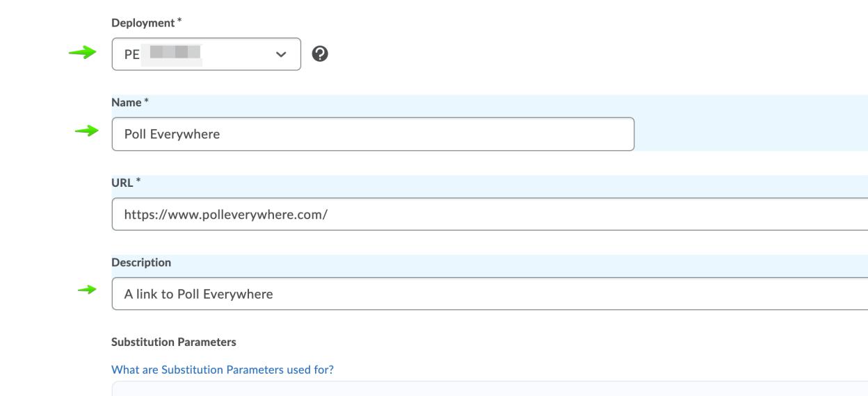Open the Deployment dropdown
The height and width of the screenshot is (396, 868).
[x=207, y=54]
